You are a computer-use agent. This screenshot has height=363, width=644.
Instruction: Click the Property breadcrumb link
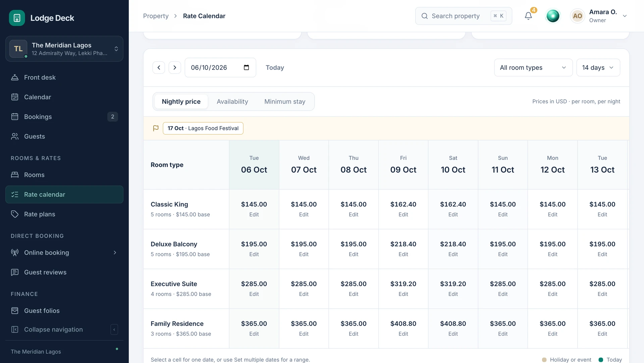pyautogui.click(x=156, y=16)
